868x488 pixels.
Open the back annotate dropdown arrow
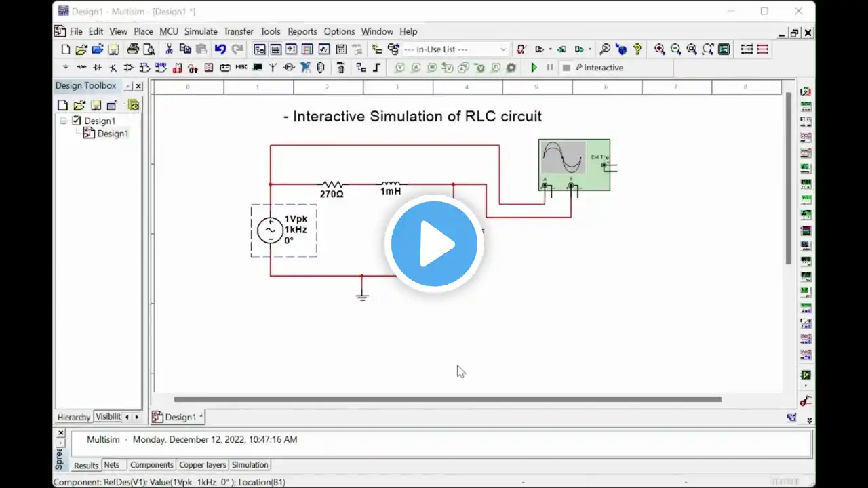tap(550, 49)
